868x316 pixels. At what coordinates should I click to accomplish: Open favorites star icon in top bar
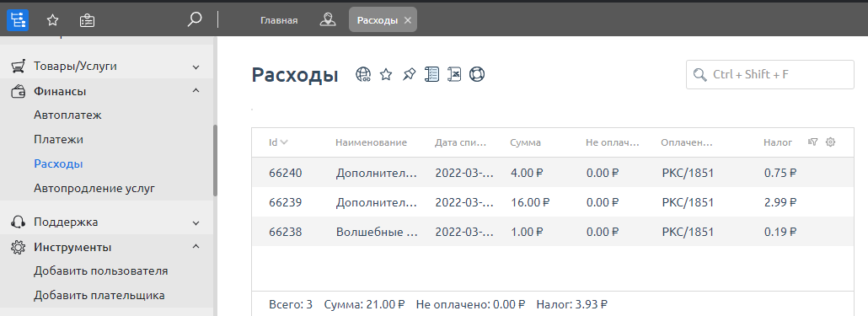[x=52, y=20]
